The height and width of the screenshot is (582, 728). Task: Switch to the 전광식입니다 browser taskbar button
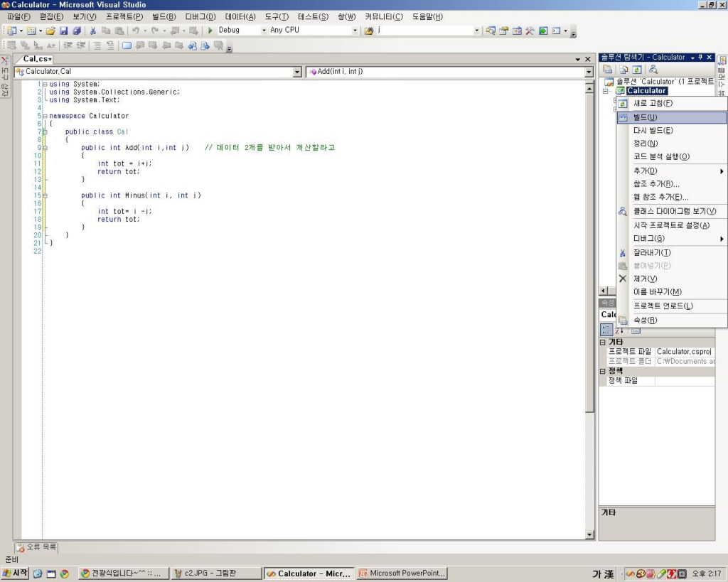point(123,573)
